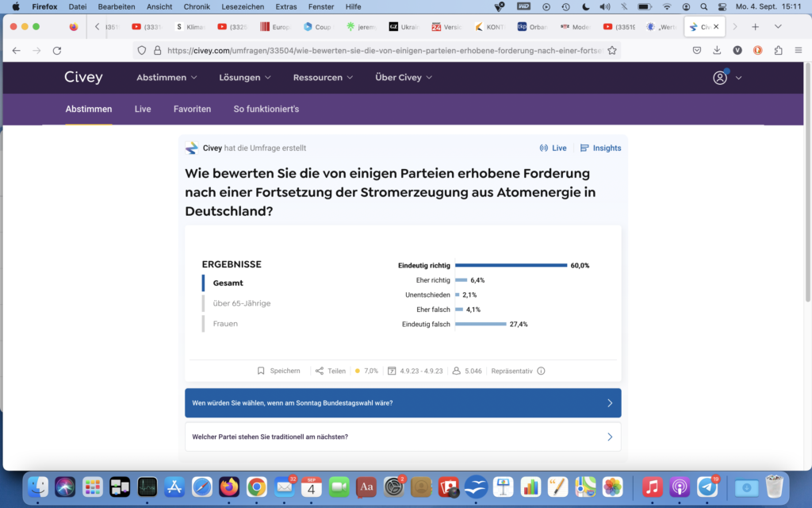Viewport: 812px width, 508px height.
Task: Click the Speichern bookmark icon
Action: 261,371
